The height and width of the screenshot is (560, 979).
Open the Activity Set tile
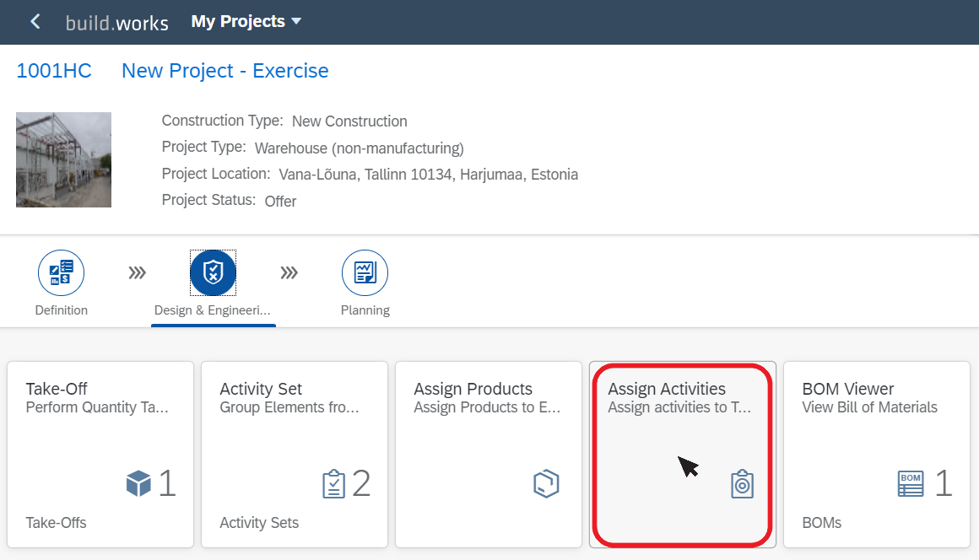tap(295, 455)
